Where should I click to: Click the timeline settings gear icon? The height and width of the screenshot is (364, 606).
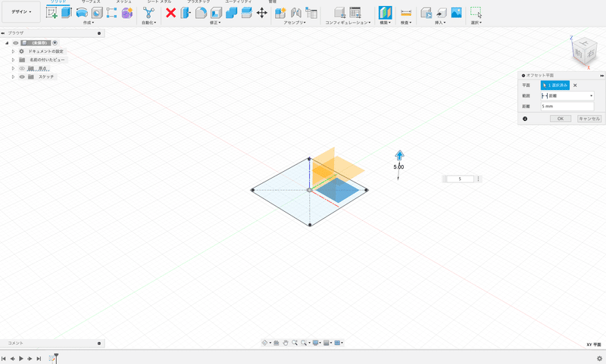599,359
